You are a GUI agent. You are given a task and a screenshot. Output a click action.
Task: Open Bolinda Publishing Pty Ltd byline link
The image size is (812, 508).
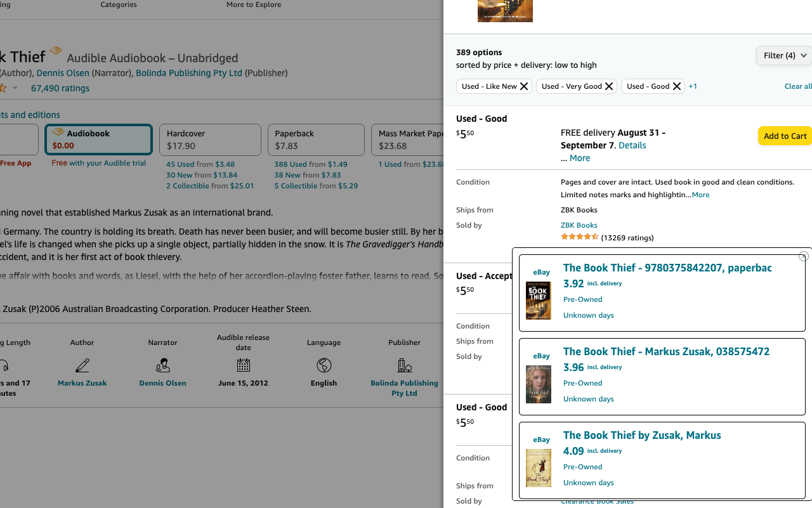(189, 73)
